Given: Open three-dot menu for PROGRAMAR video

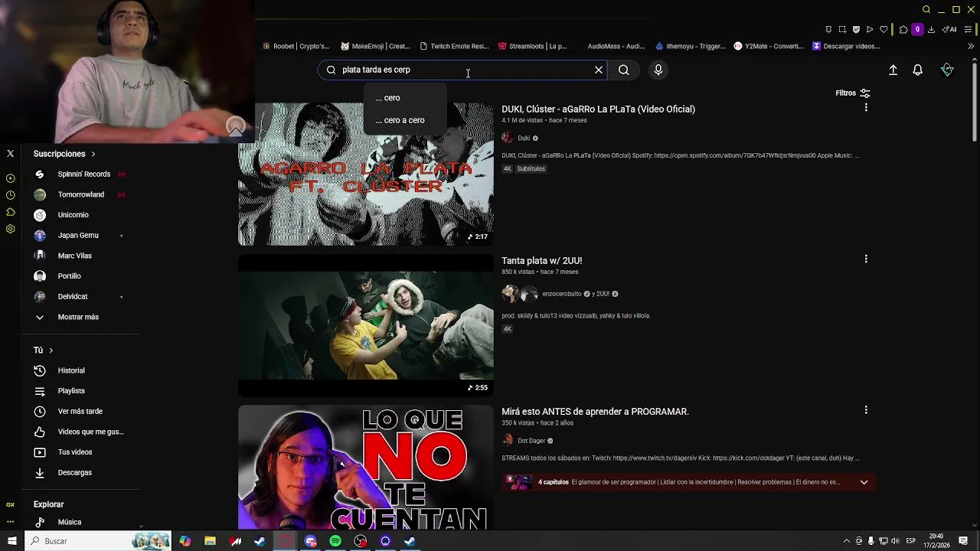Looking at the screenshot, I should point(866,410).
